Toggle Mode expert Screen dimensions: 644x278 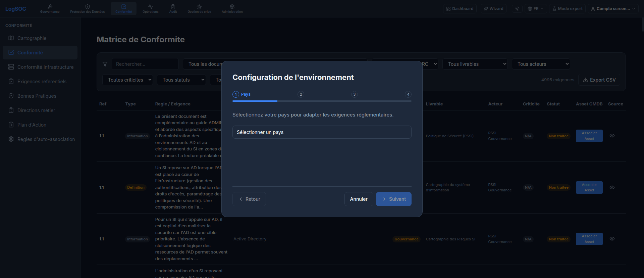click(x=567, y=9)
